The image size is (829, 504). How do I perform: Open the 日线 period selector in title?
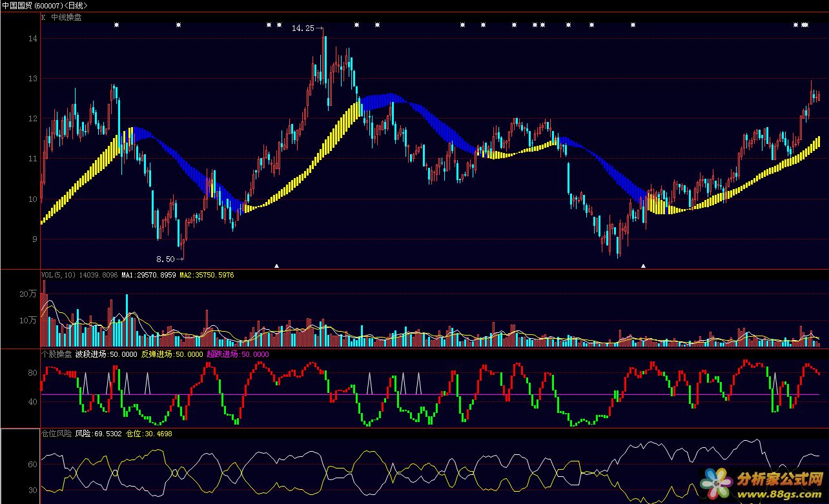point(75,5)
